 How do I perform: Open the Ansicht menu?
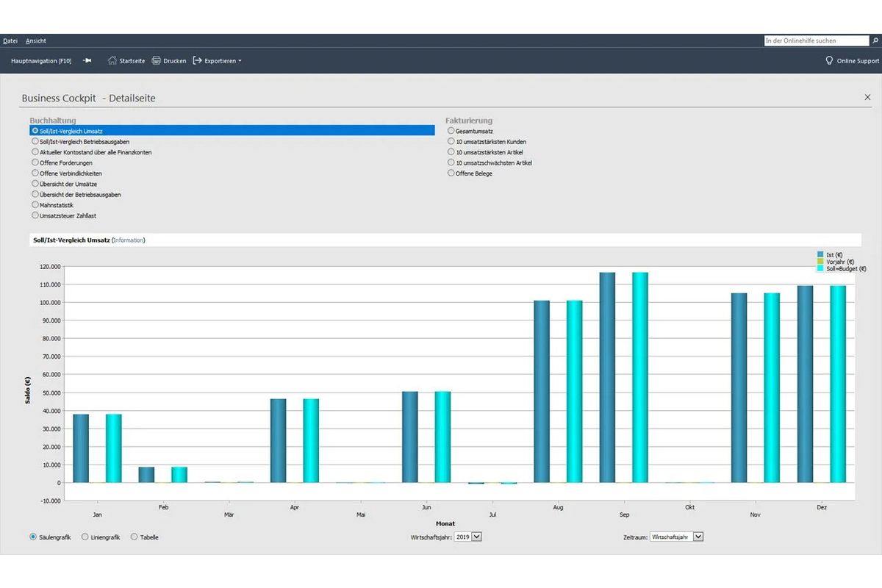pyautogui.click(x=36, y=40)
